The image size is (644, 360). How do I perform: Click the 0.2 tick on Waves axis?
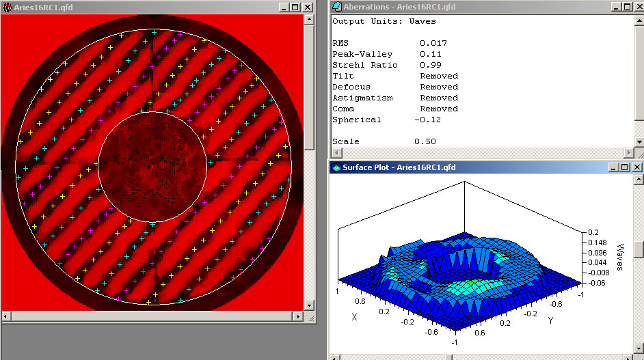[593, 232]
